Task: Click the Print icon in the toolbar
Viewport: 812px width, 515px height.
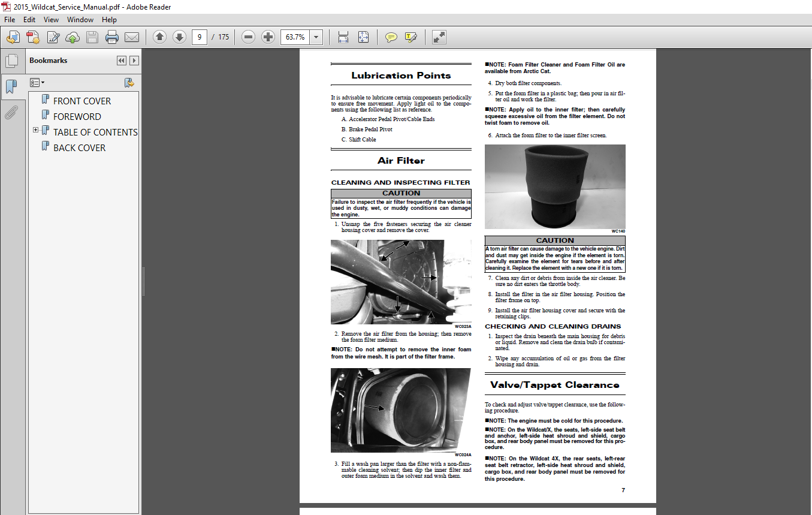Action: [112, 37]
